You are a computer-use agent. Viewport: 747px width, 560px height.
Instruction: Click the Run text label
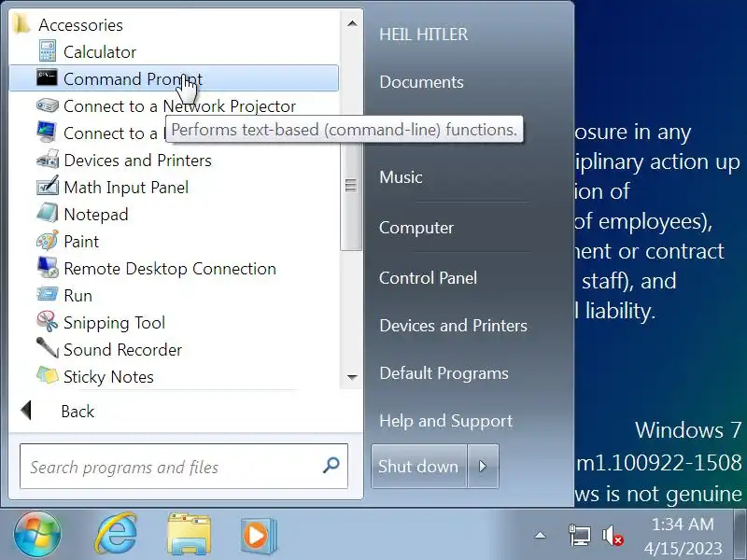pyautogui.click(x=78, y=296)
